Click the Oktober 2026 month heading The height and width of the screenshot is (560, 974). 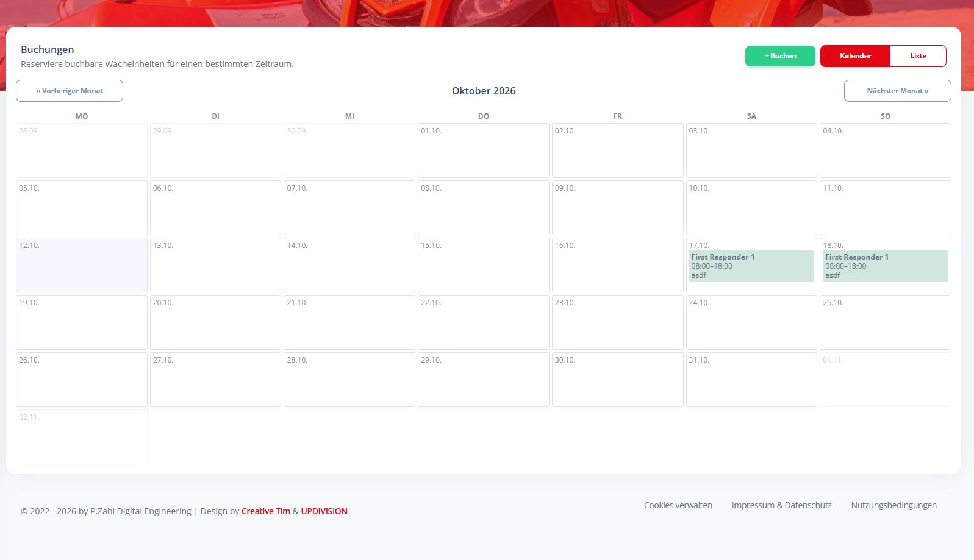[x=484, y=91]
